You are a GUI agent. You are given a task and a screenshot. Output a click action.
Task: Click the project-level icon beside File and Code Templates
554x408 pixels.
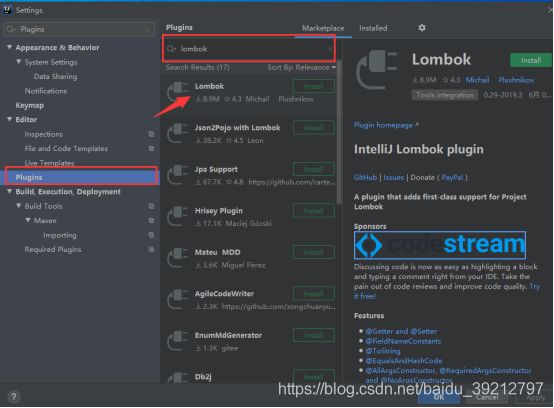(151, 149)
